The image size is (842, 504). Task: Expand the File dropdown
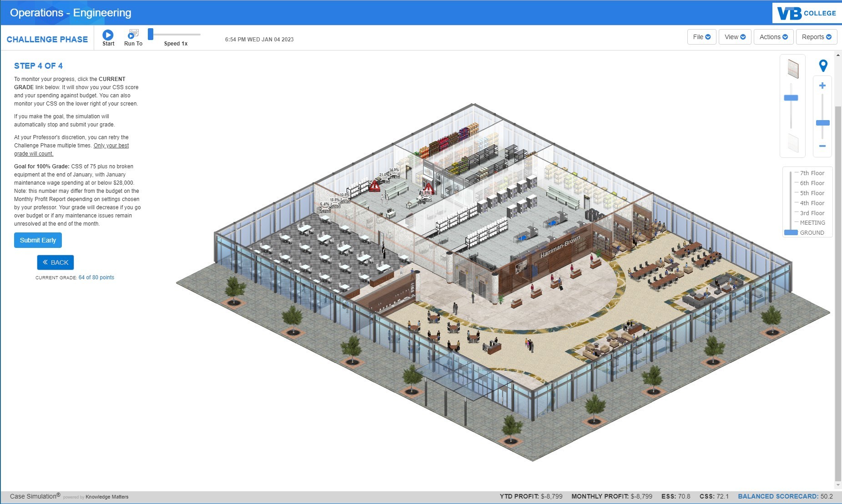701,37
